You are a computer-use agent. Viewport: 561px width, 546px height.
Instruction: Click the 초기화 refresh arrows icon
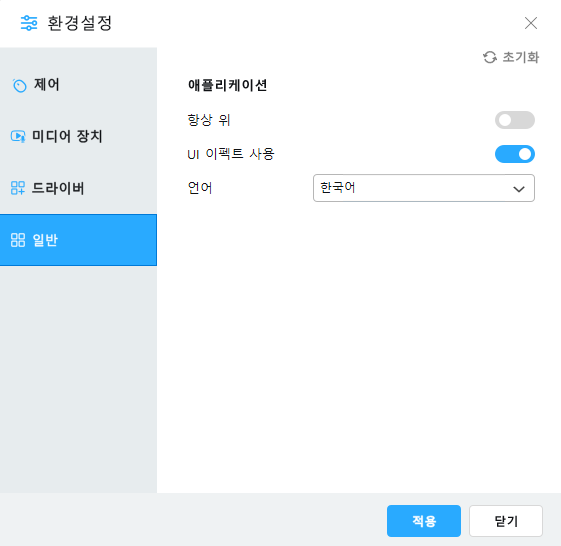click(490, 57)
